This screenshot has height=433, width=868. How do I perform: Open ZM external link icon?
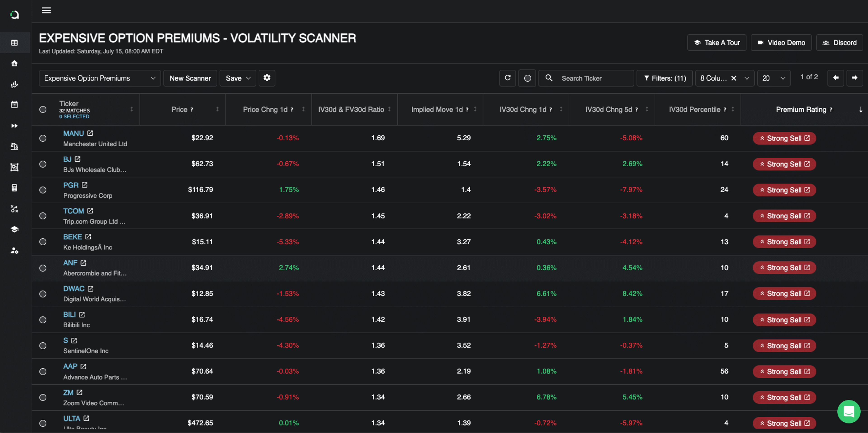coord(80,393)
